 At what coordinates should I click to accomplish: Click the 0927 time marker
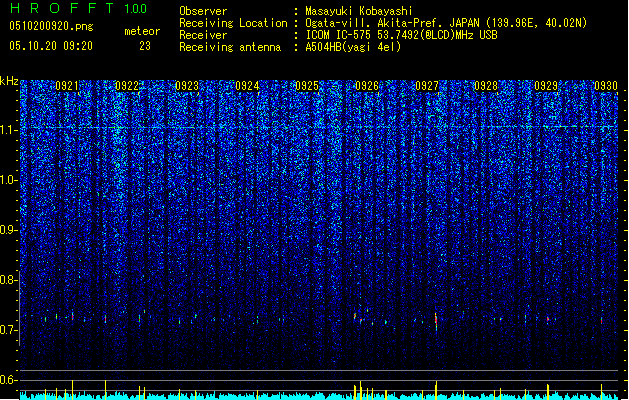coord(427,86)
